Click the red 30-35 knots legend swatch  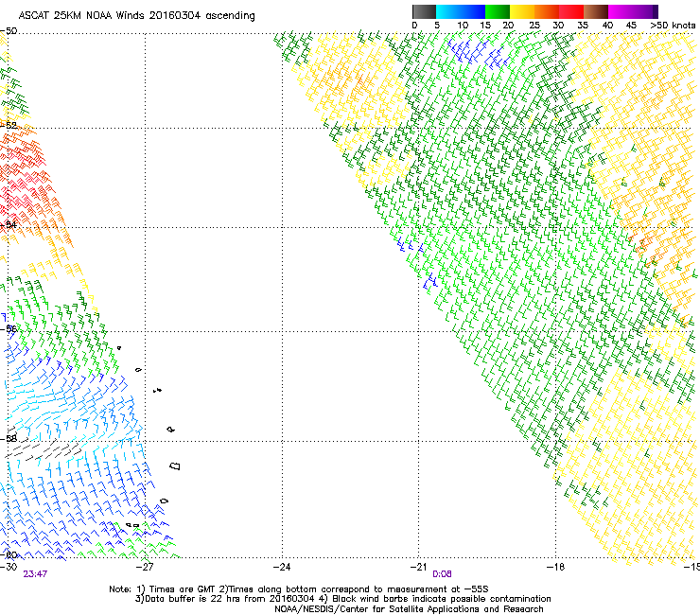571,11
